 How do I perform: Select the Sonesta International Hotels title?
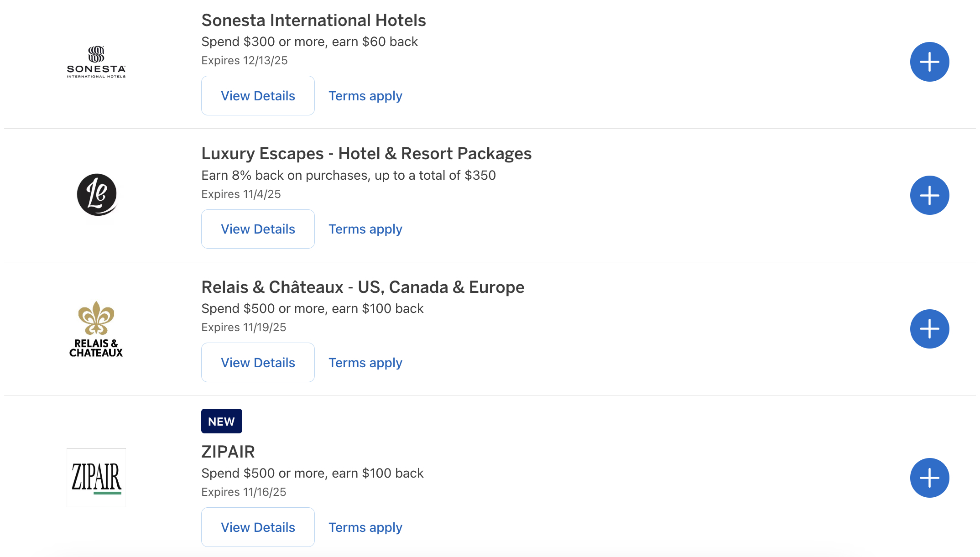click(313, 21)
